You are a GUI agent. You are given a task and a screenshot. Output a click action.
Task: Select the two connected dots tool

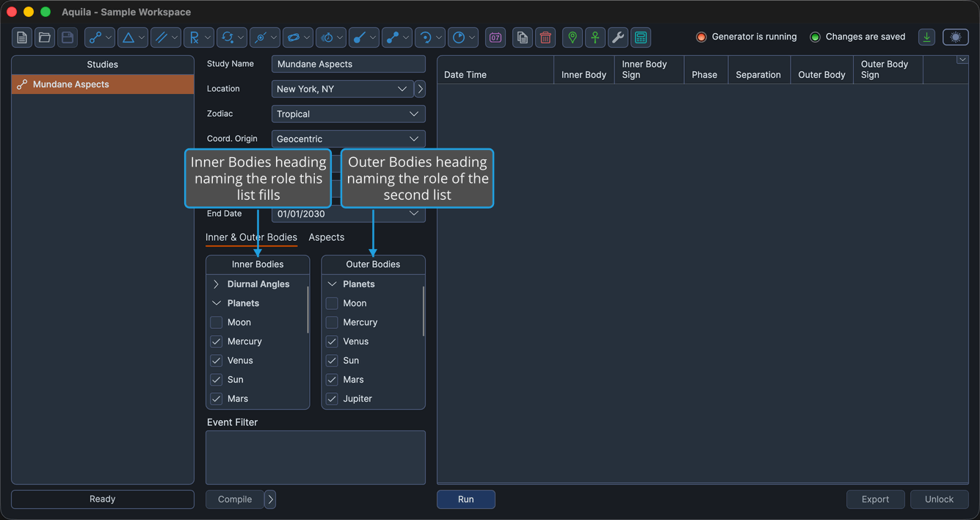(397, 37)
